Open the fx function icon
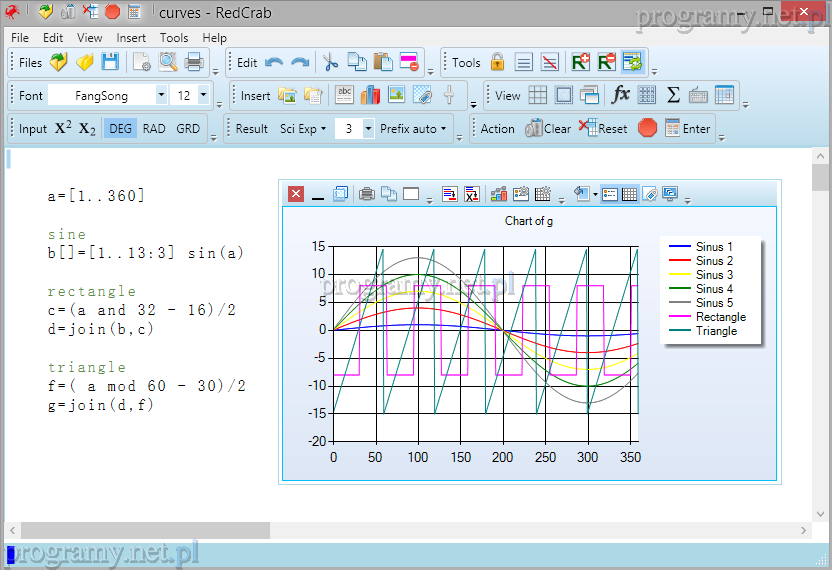Image resolution: width=832 pixels, height=570 pixels. pos(621,95)
